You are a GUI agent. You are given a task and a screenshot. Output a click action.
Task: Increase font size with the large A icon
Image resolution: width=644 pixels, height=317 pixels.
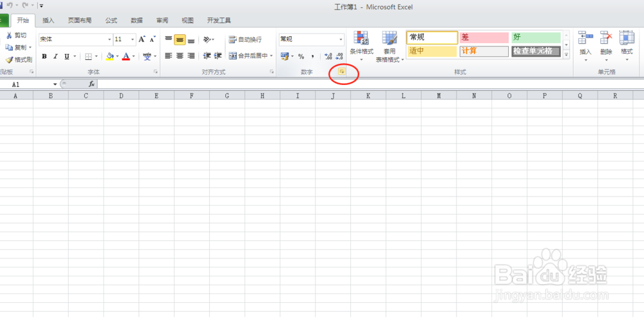[142, 39]
